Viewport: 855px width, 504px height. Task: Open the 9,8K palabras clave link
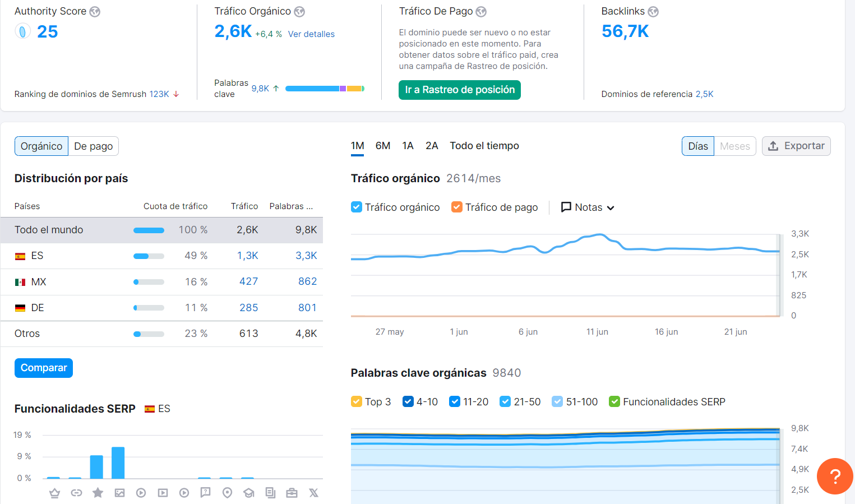click(x=260, y=89)
